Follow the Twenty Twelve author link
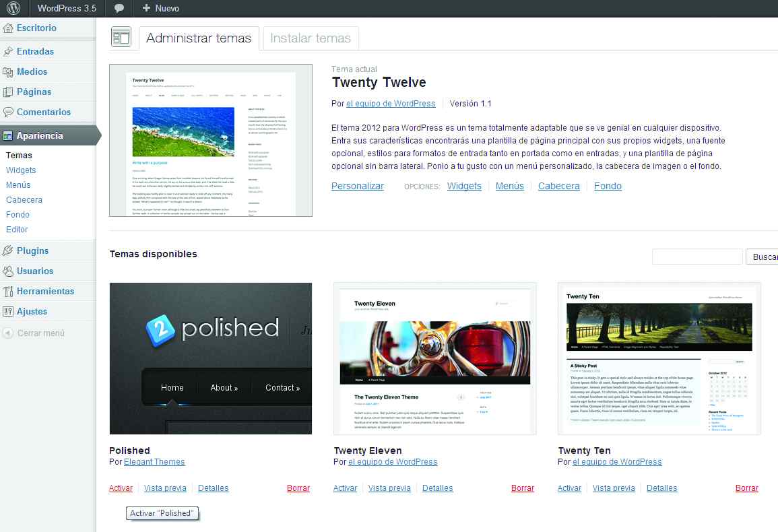 point(391,104)
